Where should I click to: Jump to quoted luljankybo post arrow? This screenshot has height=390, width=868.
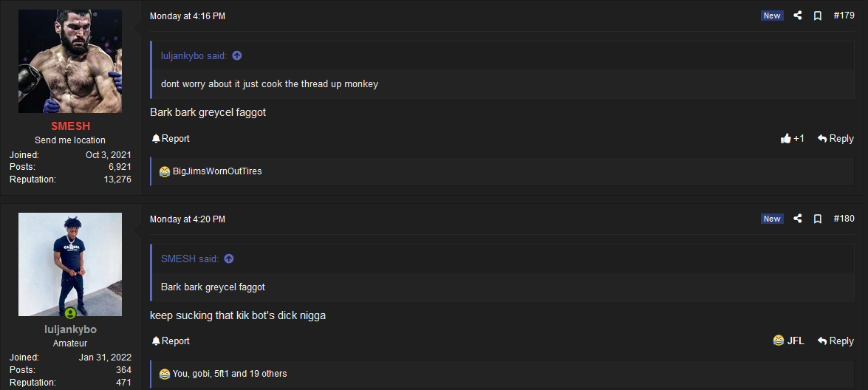click(x=237, y=56)
